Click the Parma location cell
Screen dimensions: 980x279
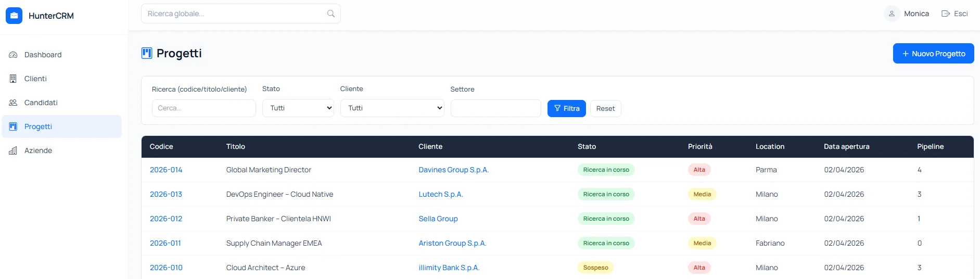tap(766, 170)
